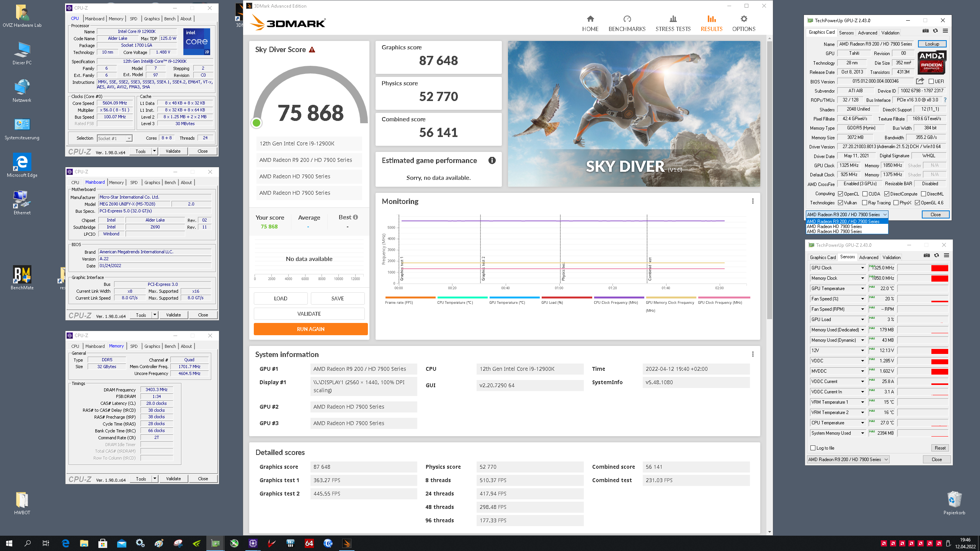Viewport: 980px width, 551px height.
Task: Click the 3DMark icon in taskbar
Action: point(346,543)
